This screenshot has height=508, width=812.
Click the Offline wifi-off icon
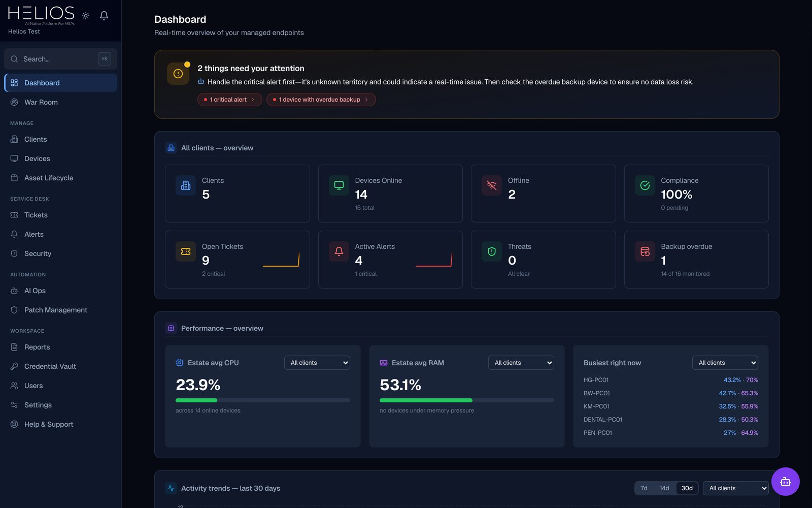(x=492, y=185)
